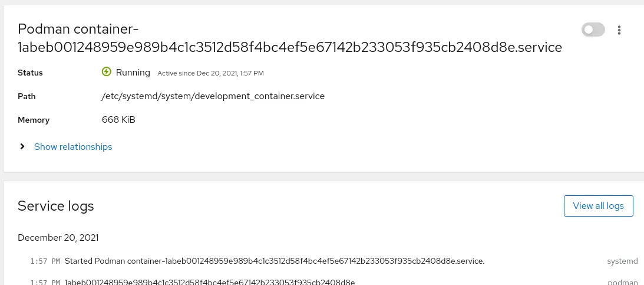Click the Status field label
The width and height of the screenshot is (644, 285).
[30, 73]
